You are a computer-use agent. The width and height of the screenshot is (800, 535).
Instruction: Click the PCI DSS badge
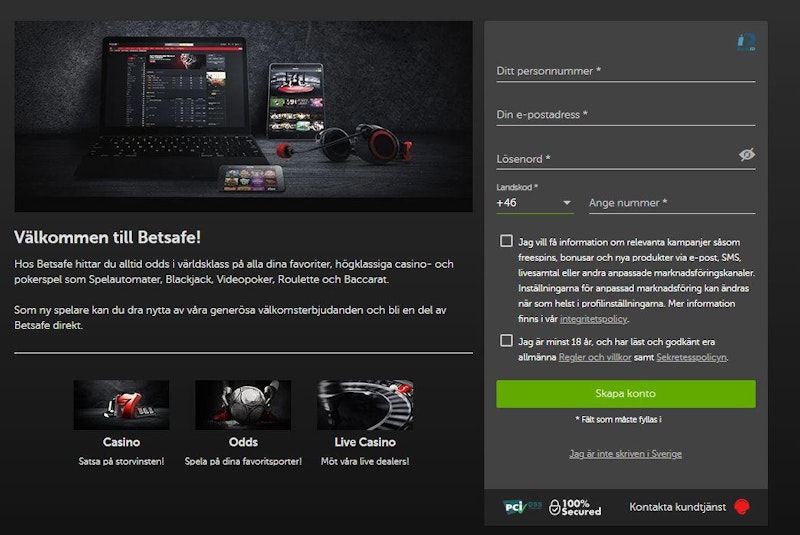(522, 506)
